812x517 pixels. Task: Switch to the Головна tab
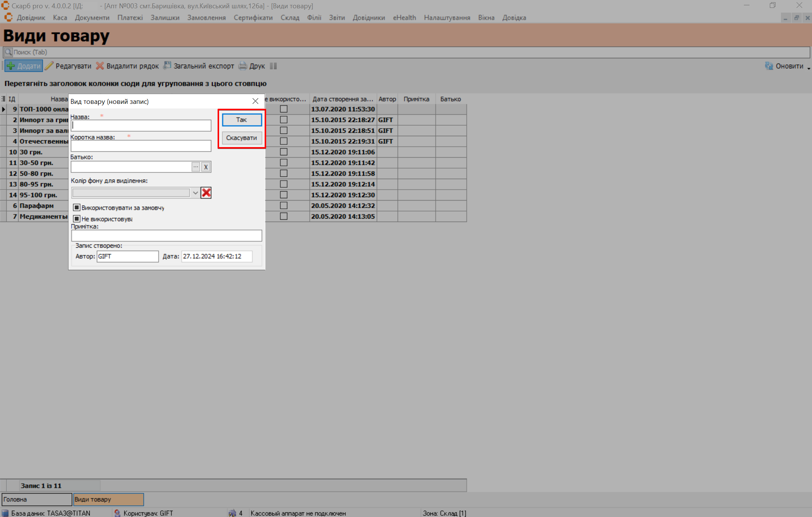tap(37, 499)
